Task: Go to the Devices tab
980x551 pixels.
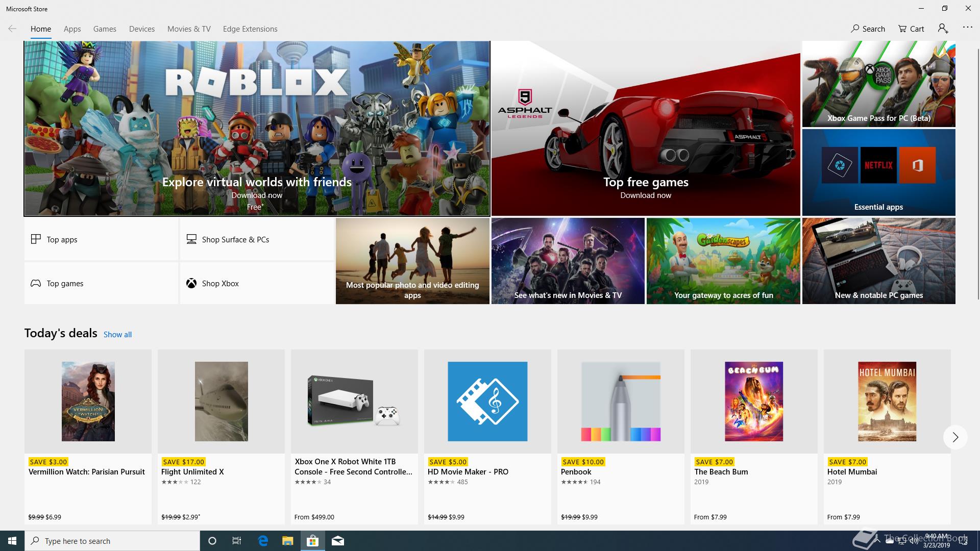Action: point(142,29)
